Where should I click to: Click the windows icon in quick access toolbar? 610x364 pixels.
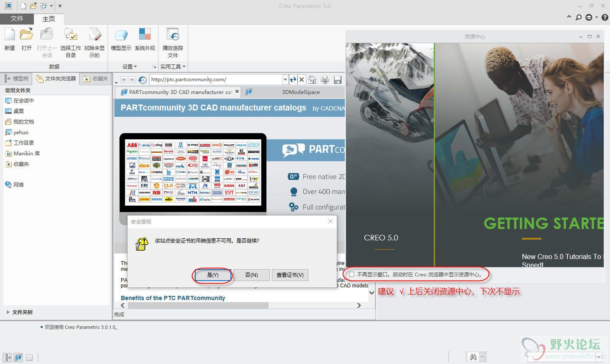44,6
